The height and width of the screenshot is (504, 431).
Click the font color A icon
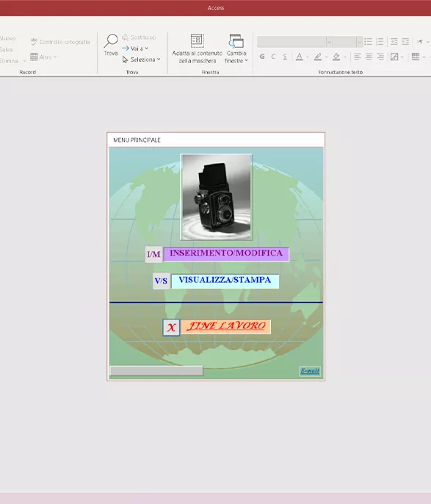[x=300, y=57]
